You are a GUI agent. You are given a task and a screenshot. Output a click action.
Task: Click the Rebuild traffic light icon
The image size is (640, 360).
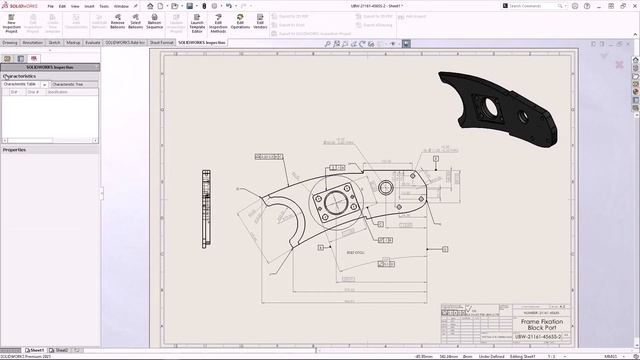(204, 6)
